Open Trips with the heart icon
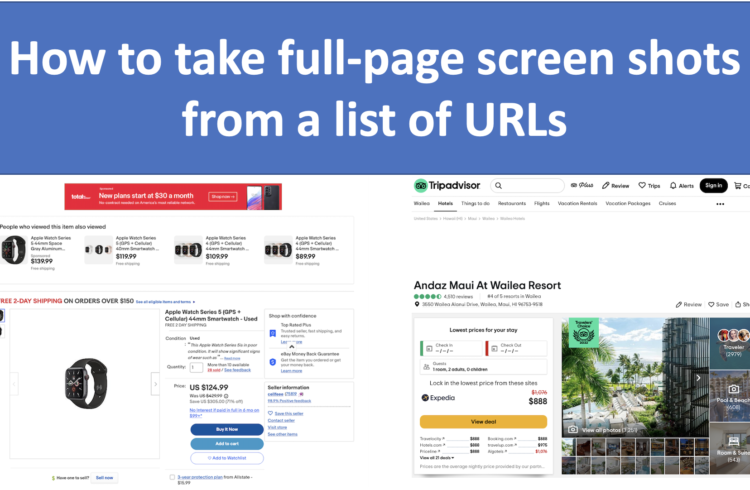The width and height of the screenshot is (750, 490). coord(649,186)
